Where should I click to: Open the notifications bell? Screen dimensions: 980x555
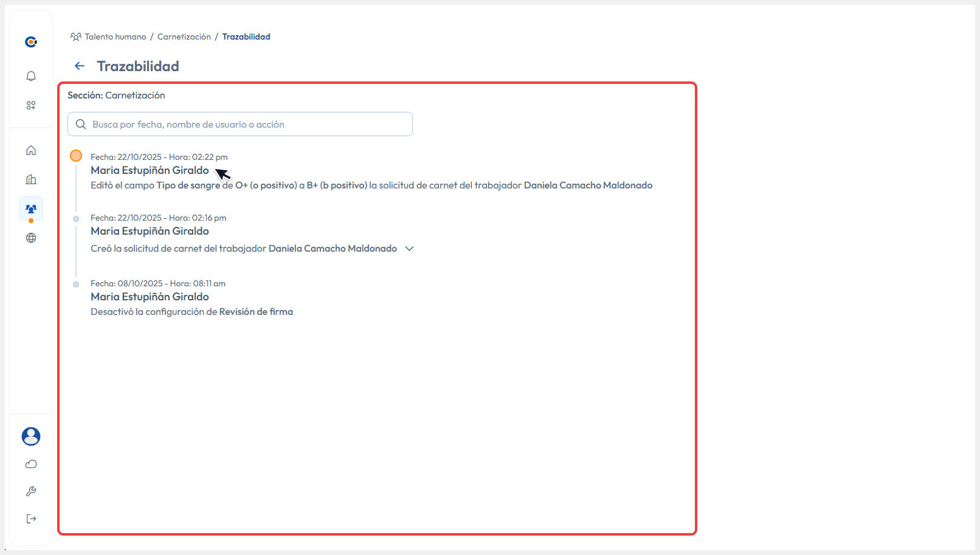click(x=31, y=76)
